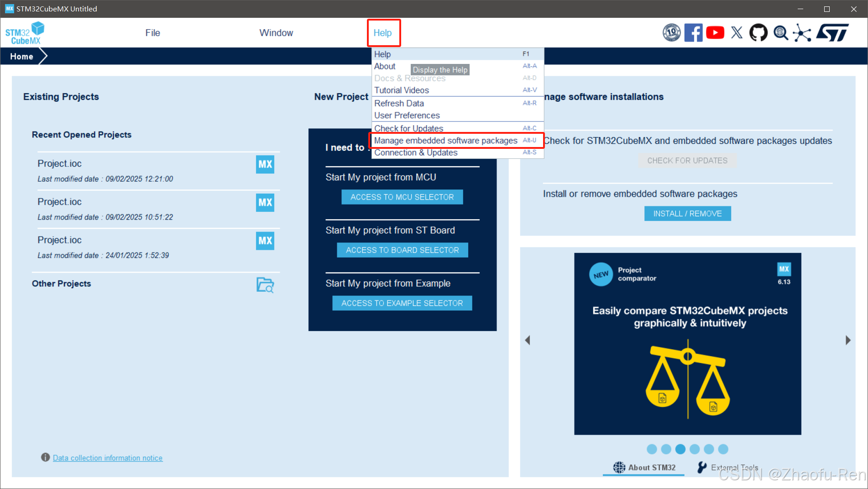Click MX icon of project modified 10:51:22
868x489 pixels.
tap(265, 203)
